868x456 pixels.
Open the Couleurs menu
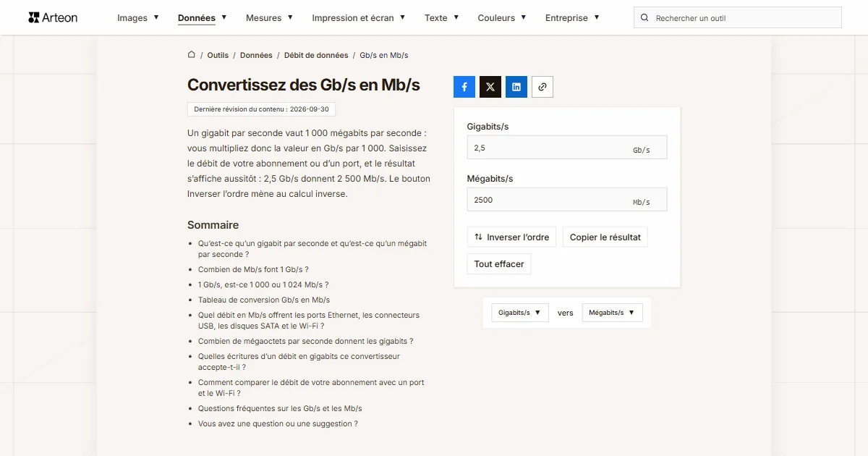pyautogui.click(x=502, y=18)
